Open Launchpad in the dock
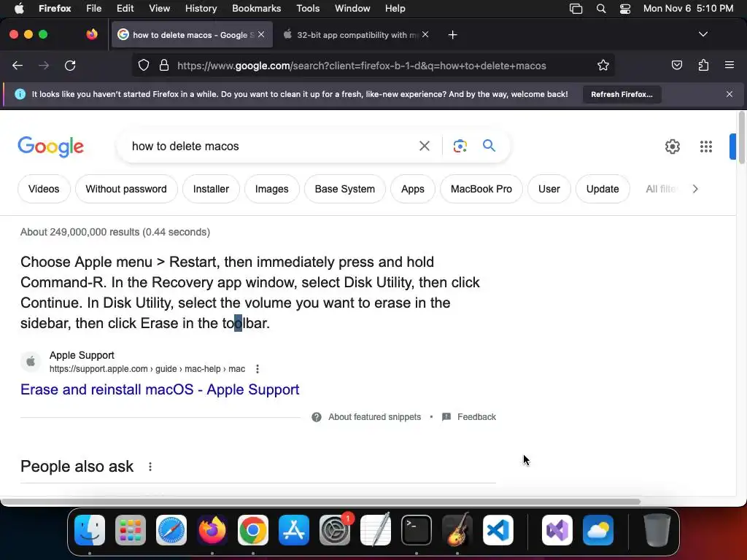Image resolution: width=747 pixels, height=560 pixels. 131,530
